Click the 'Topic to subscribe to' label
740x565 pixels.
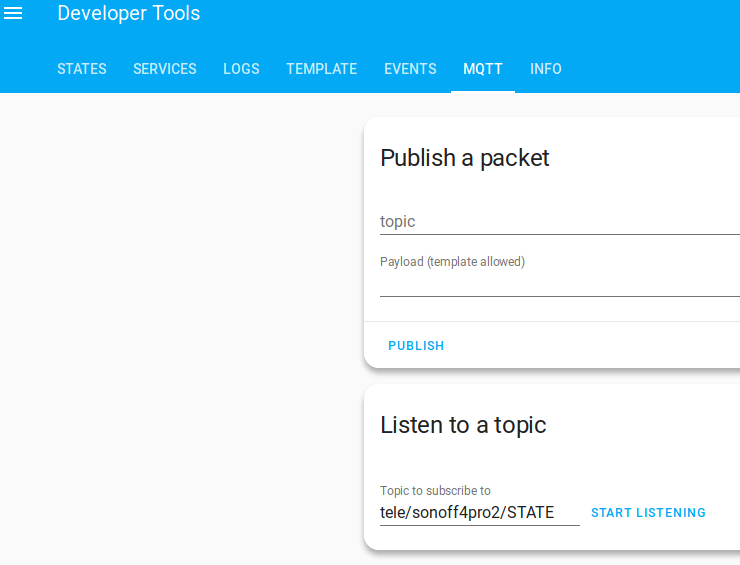click(435, 491)
